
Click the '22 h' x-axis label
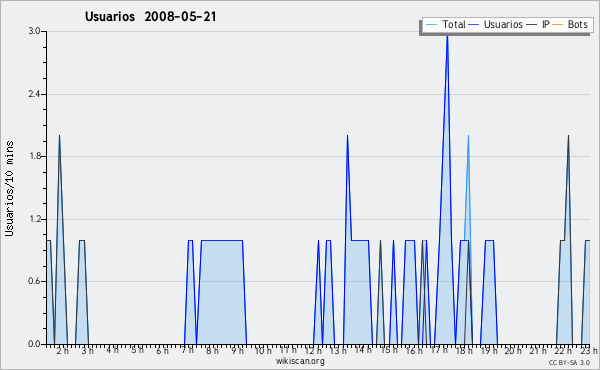pos(563,350)
